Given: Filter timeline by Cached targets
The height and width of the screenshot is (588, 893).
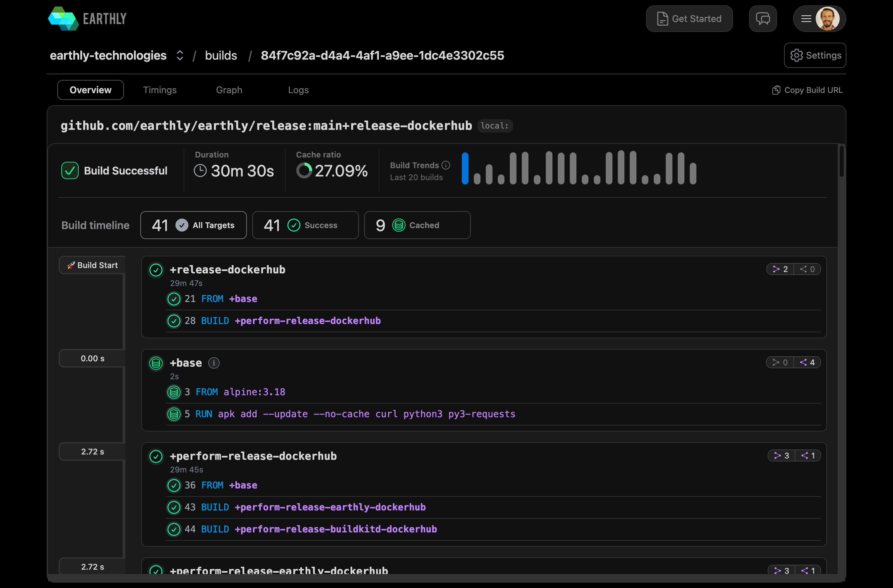Looking at the screenshot, I should pyautogui.click(x=417, y=225).
